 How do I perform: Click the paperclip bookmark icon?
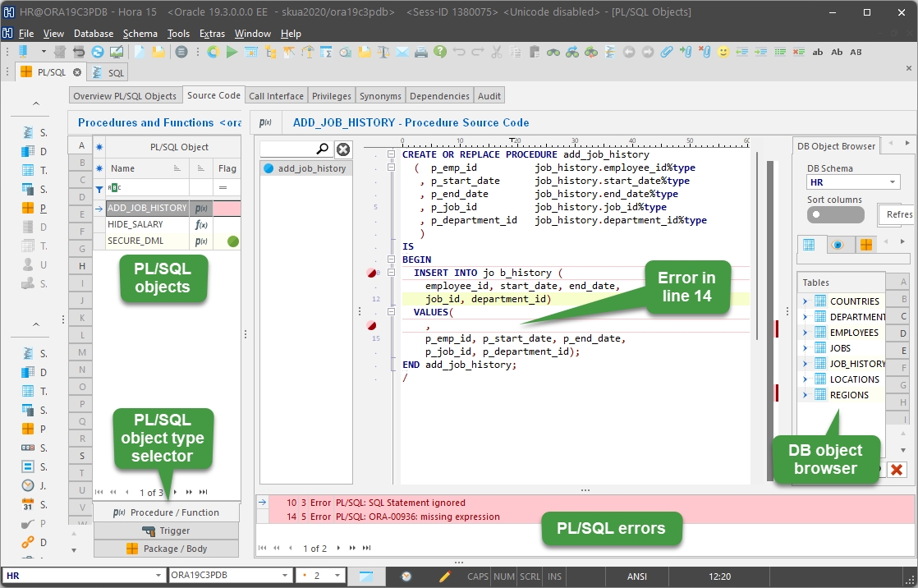pyautogui.click(x=667, y=52)
